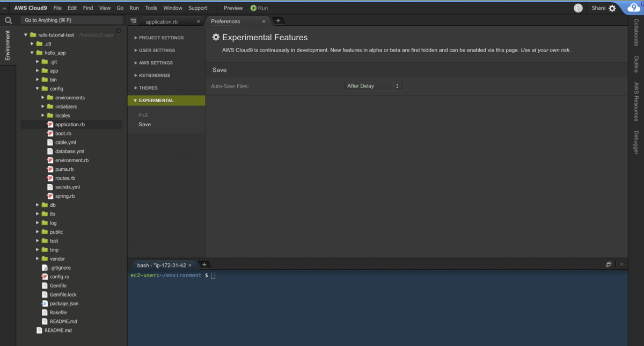
Task: Open the Find menu
Action: click(x=88, y=8)
